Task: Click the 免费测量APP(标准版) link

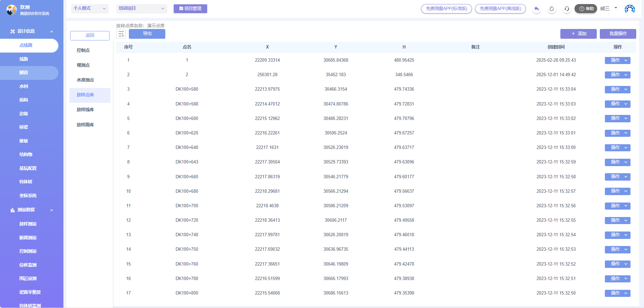Action: tap(446, 9)
